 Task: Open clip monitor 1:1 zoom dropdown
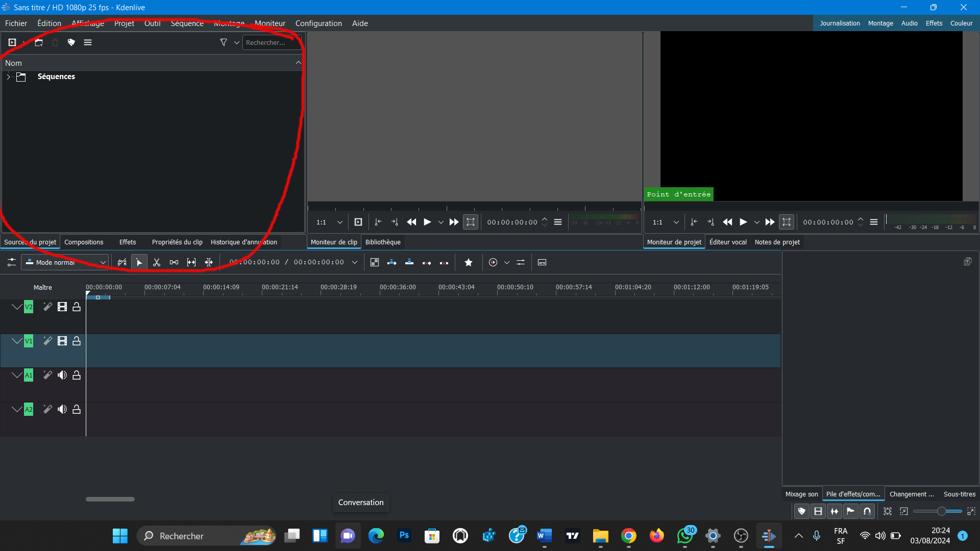(x=329, y=222)
